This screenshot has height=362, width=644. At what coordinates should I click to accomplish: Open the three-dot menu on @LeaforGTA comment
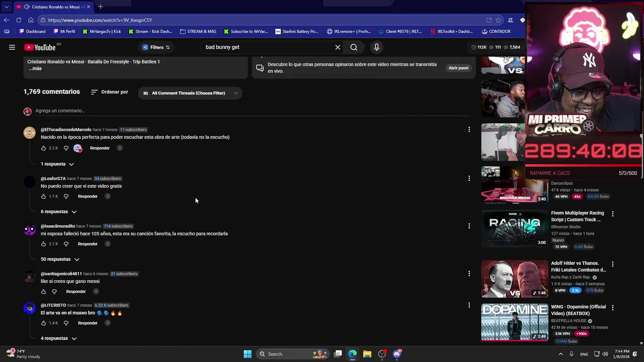469,178
